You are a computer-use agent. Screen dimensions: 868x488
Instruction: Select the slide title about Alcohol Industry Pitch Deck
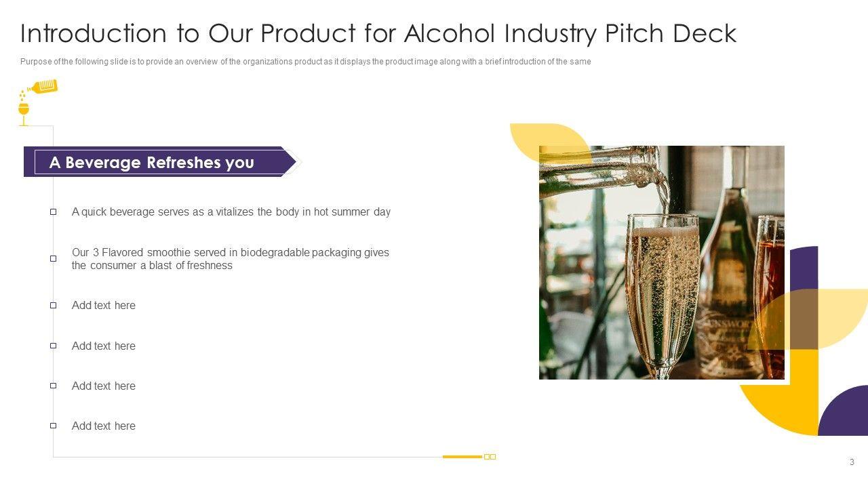click(x=378, y=33)
